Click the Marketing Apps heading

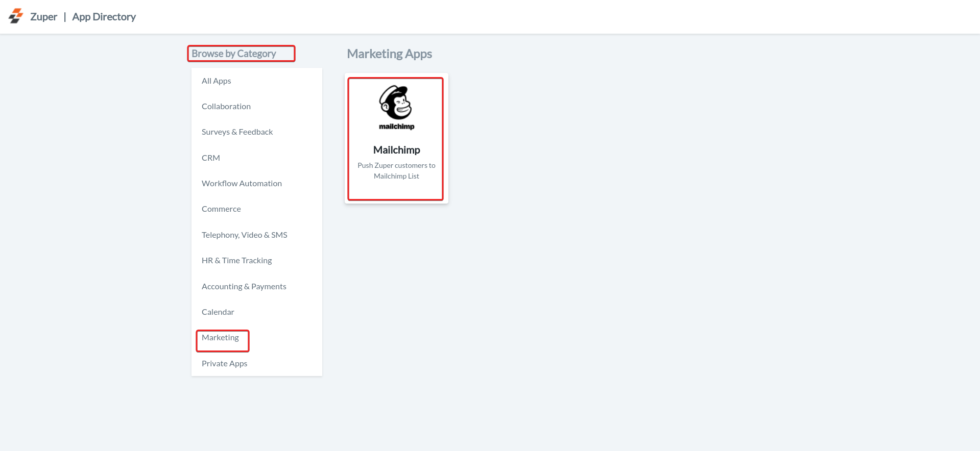pos(389,54)
